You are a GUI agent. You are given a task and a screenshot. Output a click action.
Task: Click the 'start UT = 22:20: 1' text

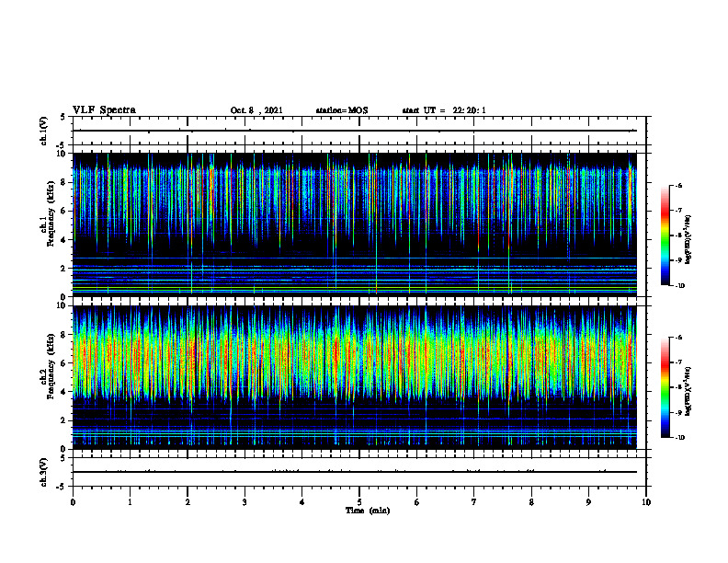pos(444,110)
